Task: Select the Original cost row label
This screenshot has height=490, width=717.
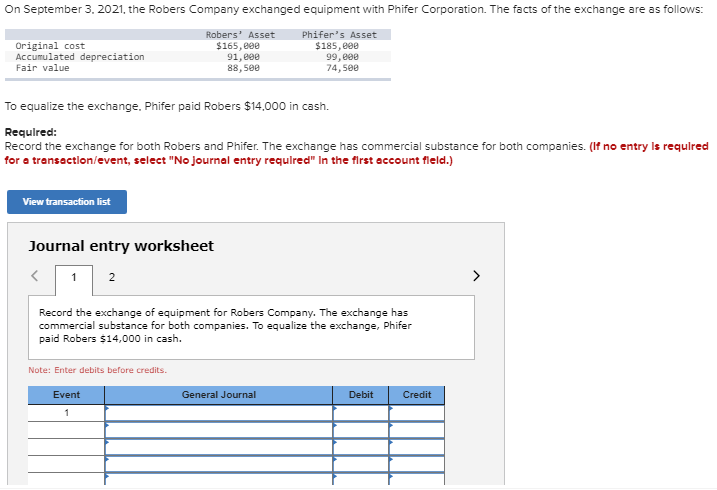Action: point(50,46)
